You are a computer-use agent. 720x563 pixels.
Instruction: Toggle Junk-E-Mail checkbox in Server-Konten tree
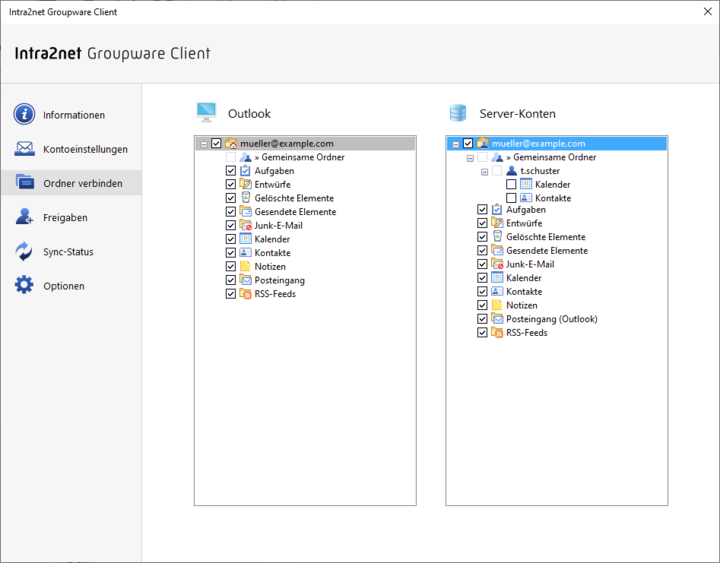(x=482, y=264)
